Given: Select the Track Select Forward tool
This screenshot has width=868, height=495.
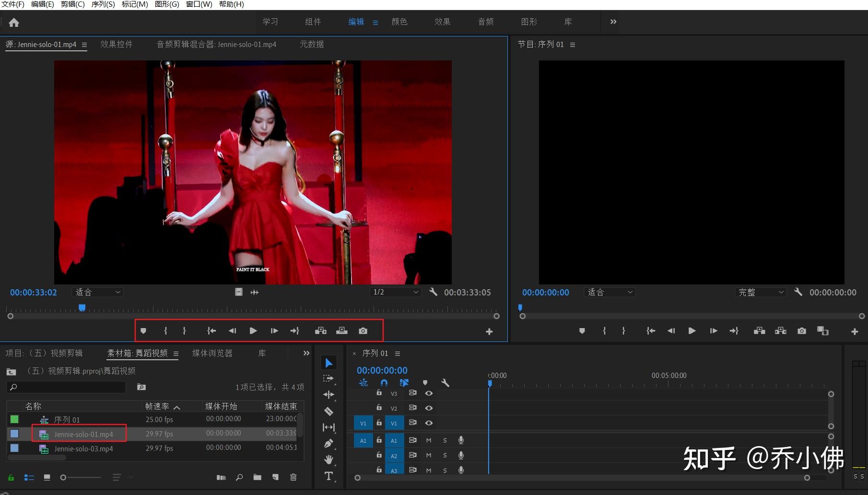Looking at the screenshot, I should click(x=328, y=379).
